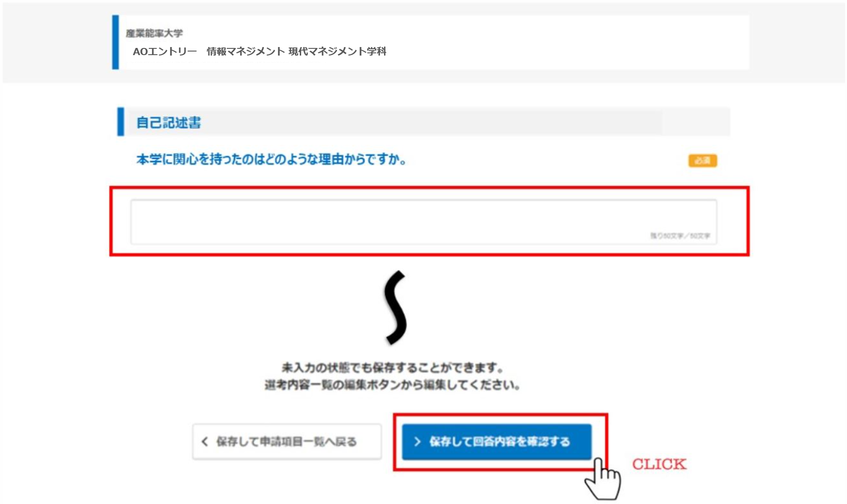This screenshot has height=504, width=847.
Task: Click the 残り50文字 character counter
Action: click(680, 236)
